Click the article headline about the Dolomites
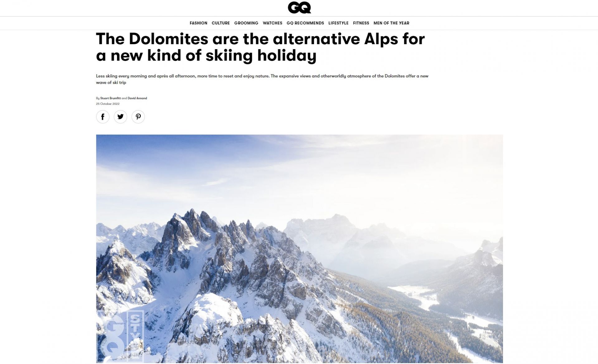Viewport: 598px width, 364px height. tap(260, 47)
